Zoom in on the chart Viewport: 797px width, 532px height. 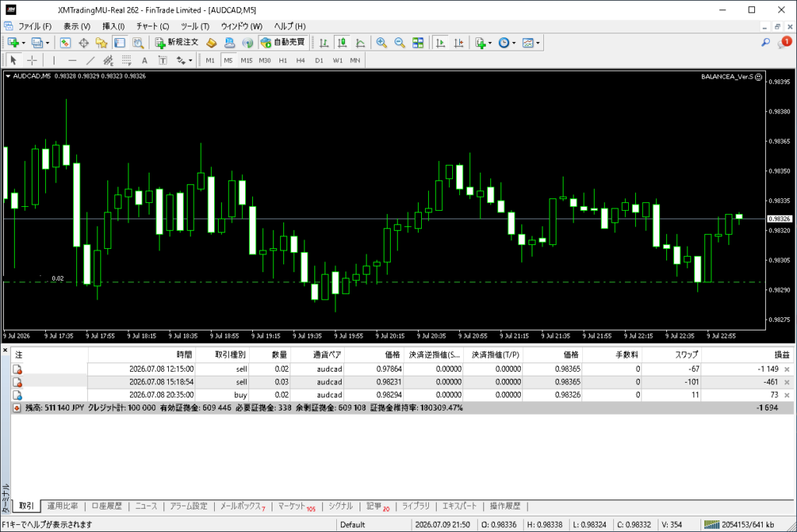tap(381, 43)
